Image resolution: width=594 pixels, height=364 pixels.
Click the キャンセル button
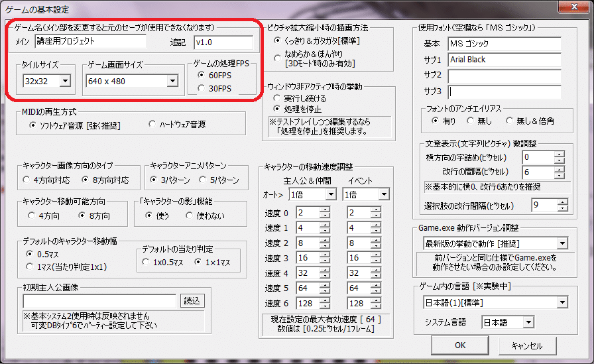pos(527,345)
